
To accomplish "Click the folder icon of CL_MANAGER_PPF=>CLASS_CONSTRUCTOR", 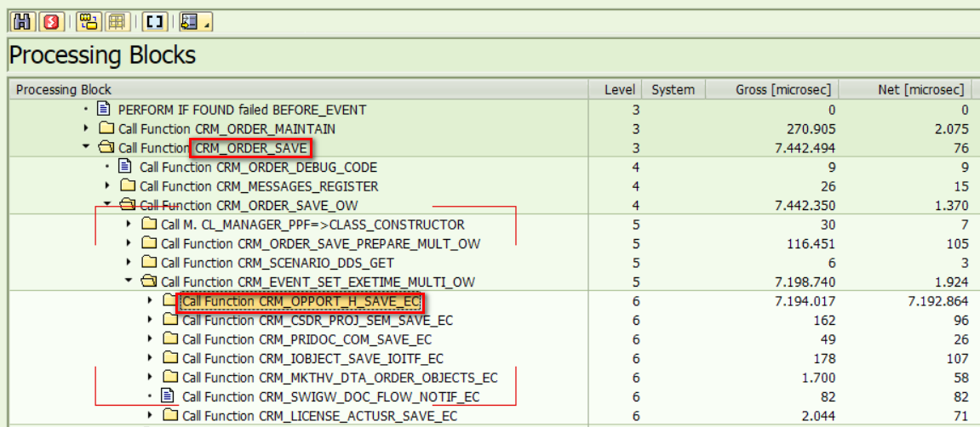I will (149, 224).
